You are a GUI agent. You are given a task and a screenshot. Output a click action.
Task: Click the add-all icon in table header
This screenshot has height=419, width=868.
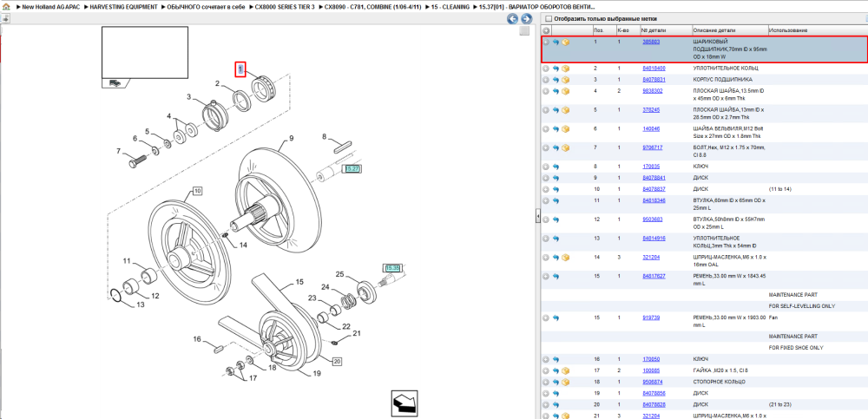pos(546,30)
